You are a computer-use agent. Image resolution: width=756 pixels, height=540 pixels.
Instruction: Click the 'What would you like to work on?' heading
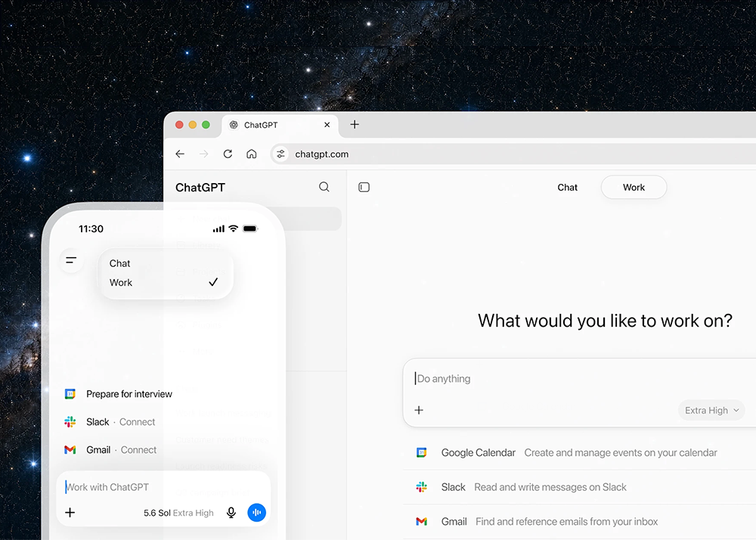[x=605, y=321]
